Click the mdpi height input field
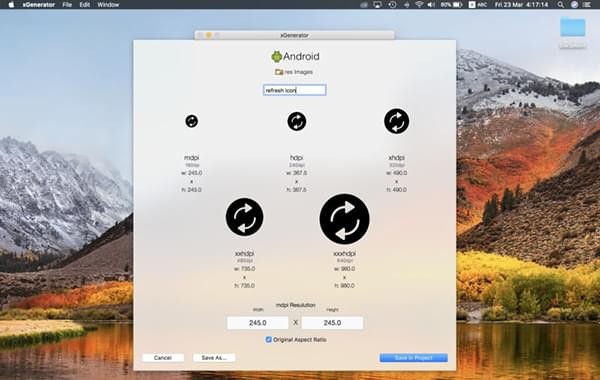 [x=332, y=323]
